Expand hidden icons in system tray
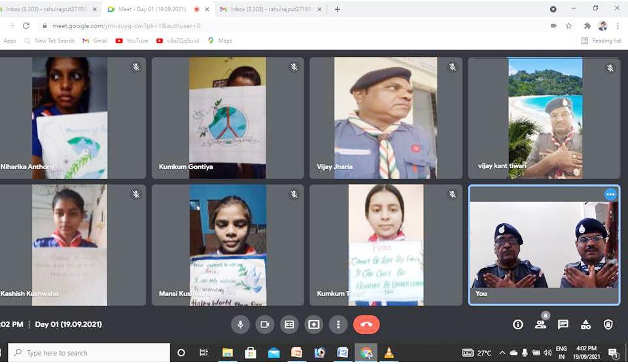 [502, 353]
